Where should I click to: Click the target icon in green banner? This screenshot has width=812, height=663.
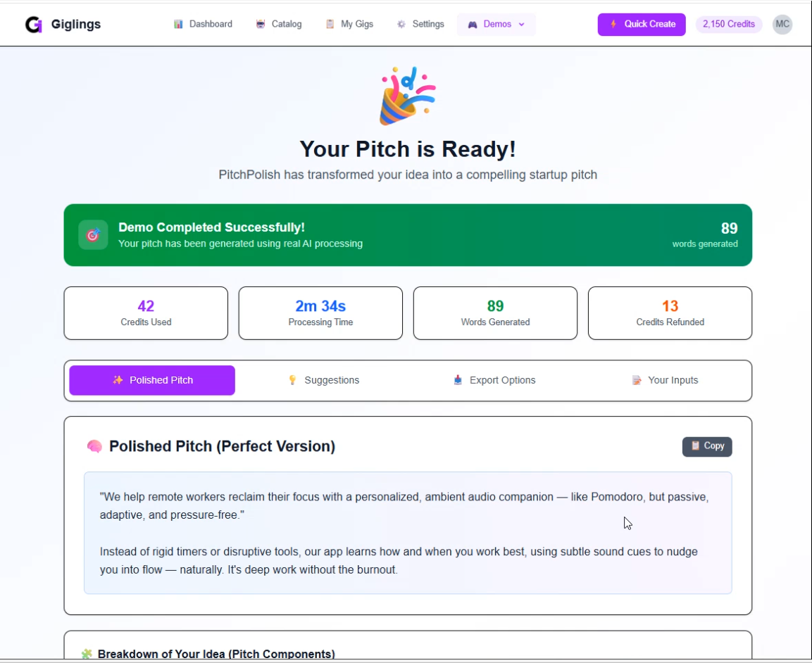pyautogui.click(x=93, y=235)
